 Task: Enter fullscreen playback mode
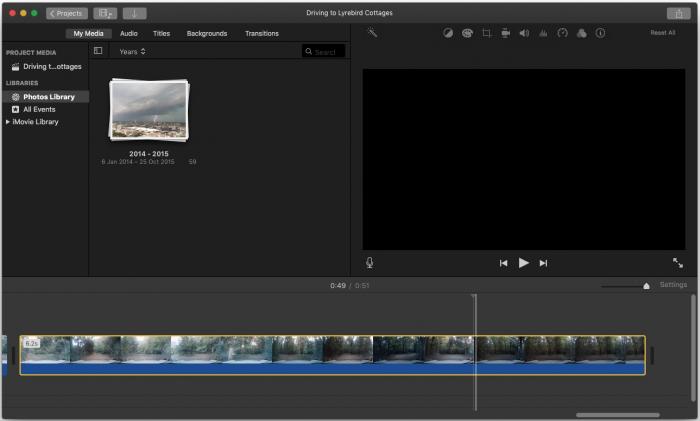[678, 263]
